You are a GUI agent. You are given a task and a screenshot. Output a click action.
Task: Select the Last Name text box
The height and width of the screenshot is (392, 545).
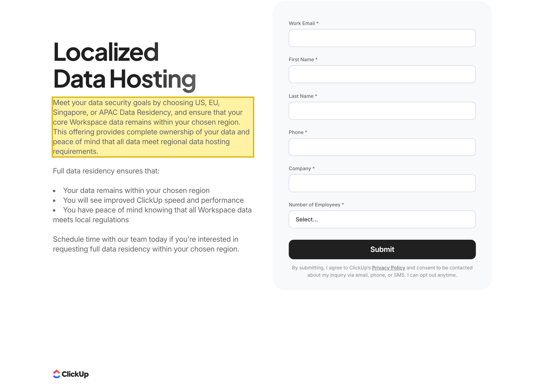pyautogui.click(x=382, y=111)
